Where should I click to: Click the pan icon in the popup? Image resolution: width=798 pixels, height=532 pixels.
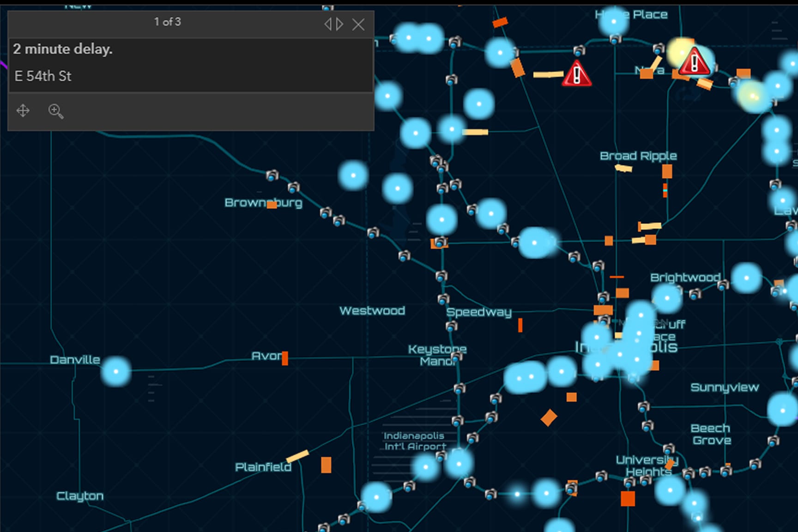click(22, 111)
